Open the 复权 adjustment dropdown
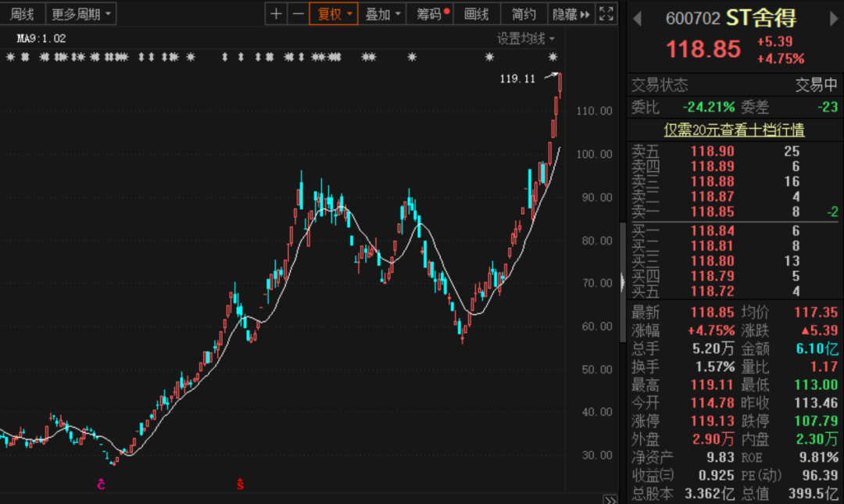The width and height of the screenshot is (844, 504). [334, 14]
